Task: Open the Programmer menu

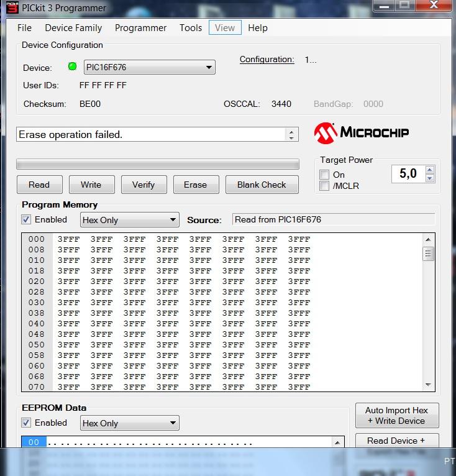Action: [x=140, y=28]
